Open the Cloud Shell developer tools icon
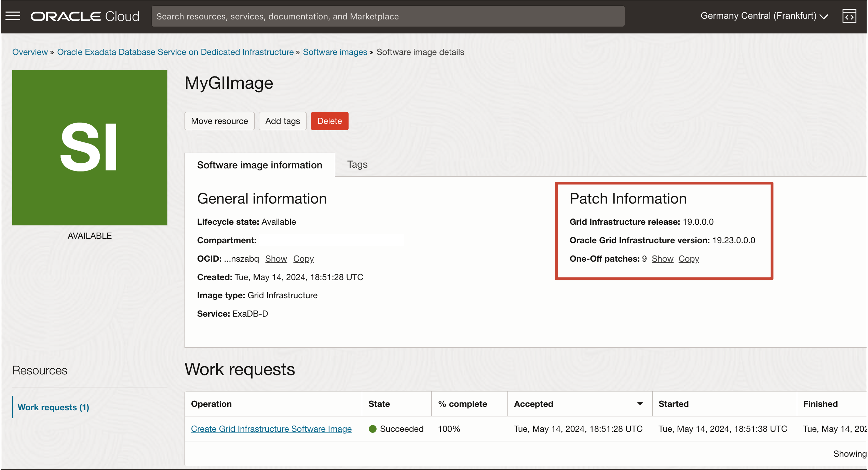 pos(849,16)
